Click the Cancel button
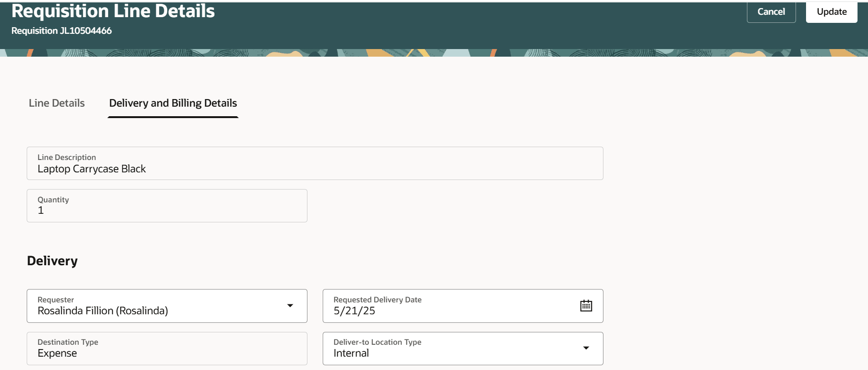The width and height of the screenshot is (868, 370). [771, 11]
